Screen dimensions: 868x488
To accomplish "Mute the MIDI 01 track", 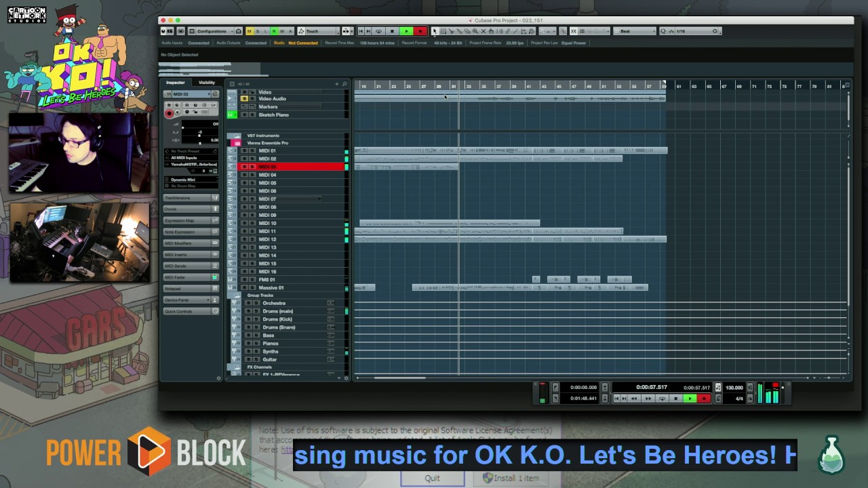I will click(245, 150).
